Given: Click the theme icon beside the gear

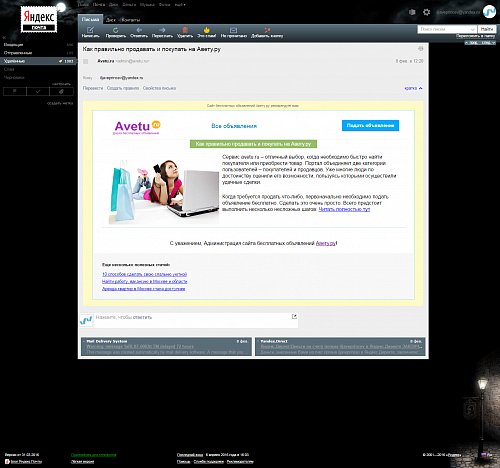Looking at the screenshot, I should point(412,12).
